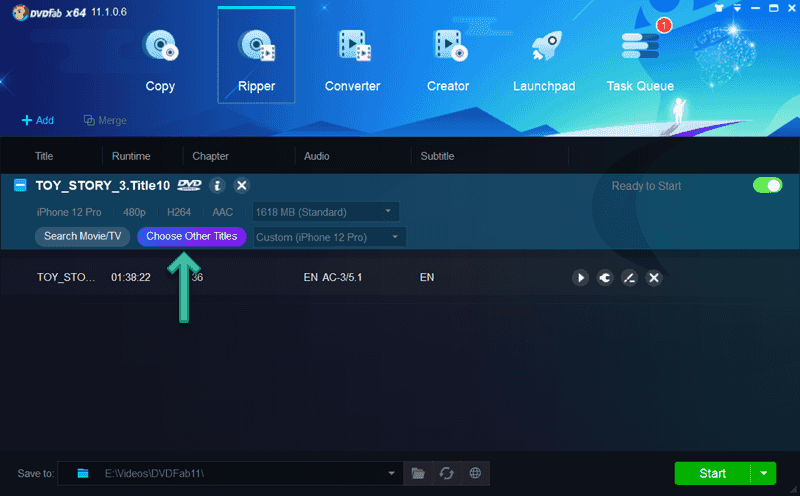Click Choose Other Titles button
The image size is (800, 496).
pos(192,236)
